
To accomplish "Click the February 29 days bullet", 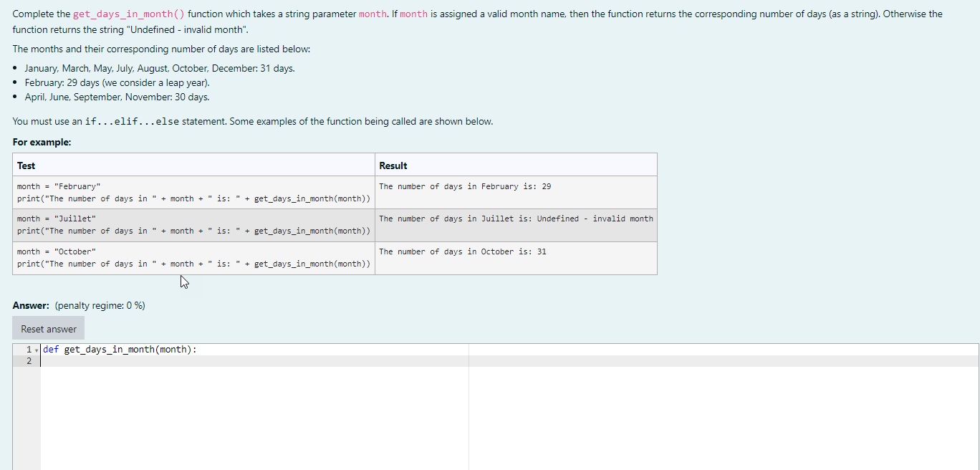I will tap(117, 82).
